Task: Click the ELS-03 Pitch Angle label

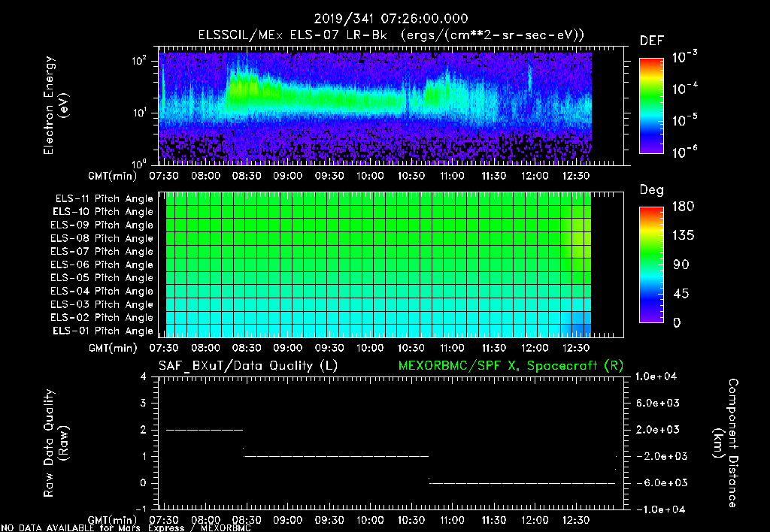Action: (x=102, y=305)
